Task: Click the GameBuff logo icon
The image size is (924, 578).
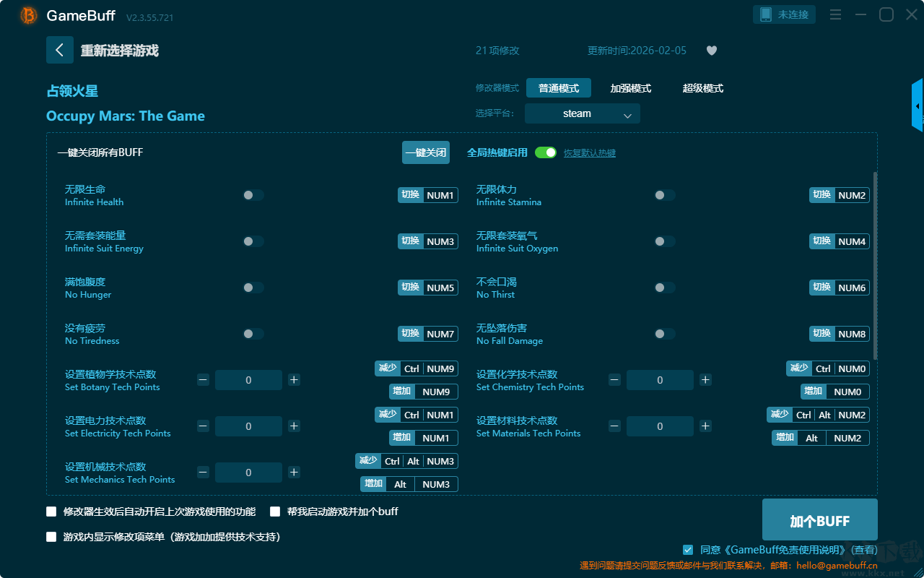Action: tap(29, 15)
